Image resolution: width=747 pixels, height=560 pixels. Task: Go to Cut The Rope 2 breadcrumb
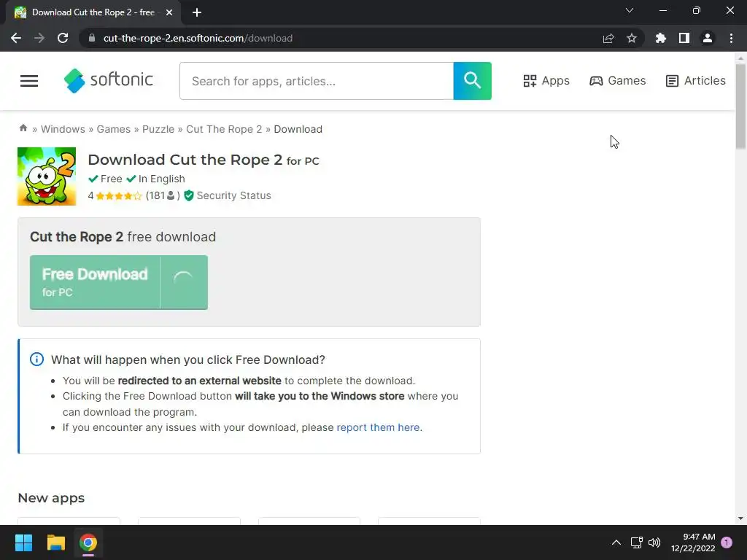coord(224,129)
